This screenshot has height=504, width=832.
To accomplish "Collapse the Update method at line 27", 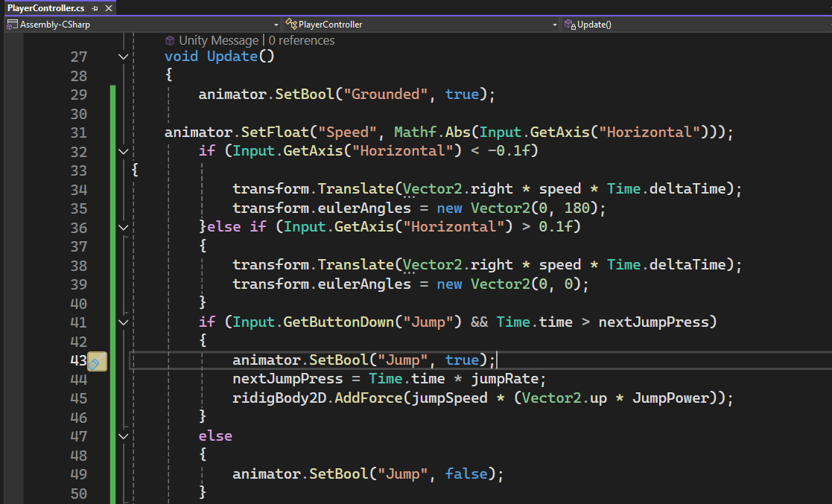I will tap(123, 57).
